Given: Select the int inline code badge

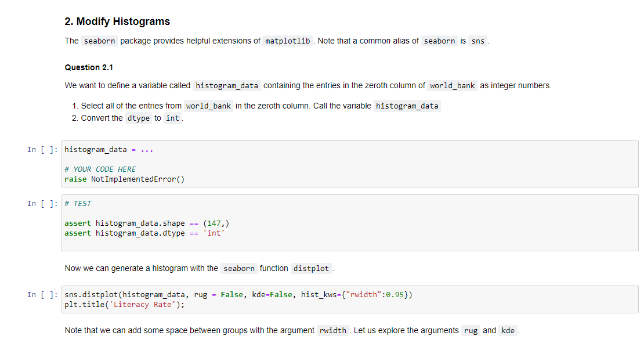Looking at the screenshot, I should pos(172,118).
